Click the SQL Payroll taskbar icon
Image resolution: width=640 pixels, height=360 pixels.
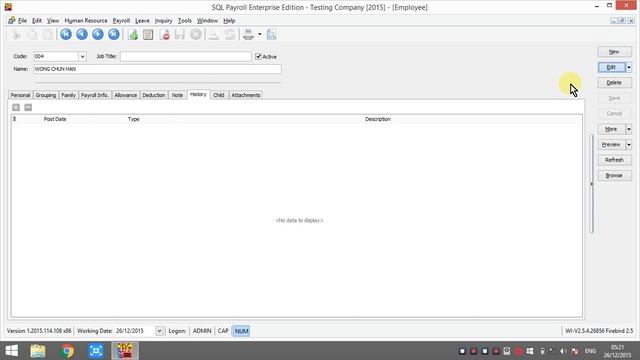point(125,351)
